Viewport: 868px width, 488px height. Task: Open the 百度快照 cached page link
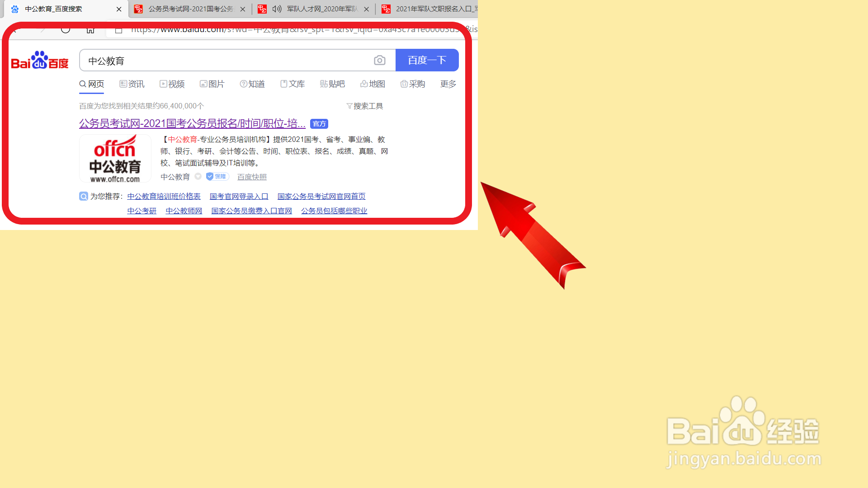[252, 176]
